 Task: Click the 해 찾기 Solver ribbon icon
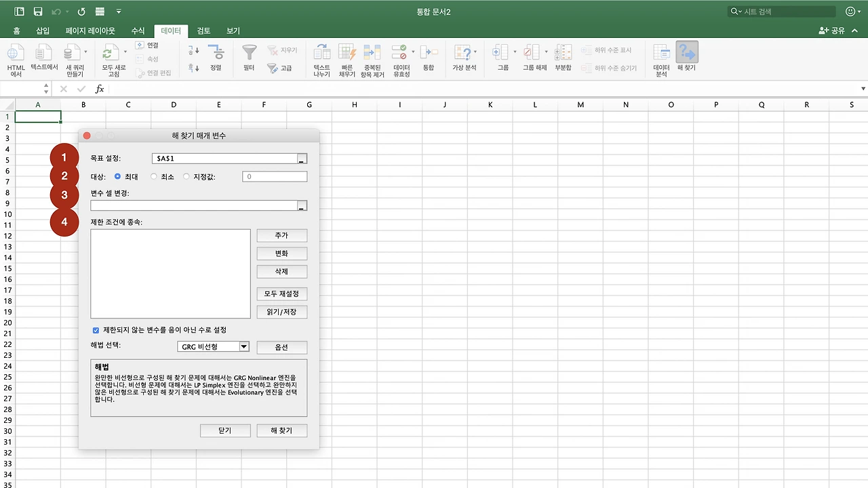pos(687,53)
